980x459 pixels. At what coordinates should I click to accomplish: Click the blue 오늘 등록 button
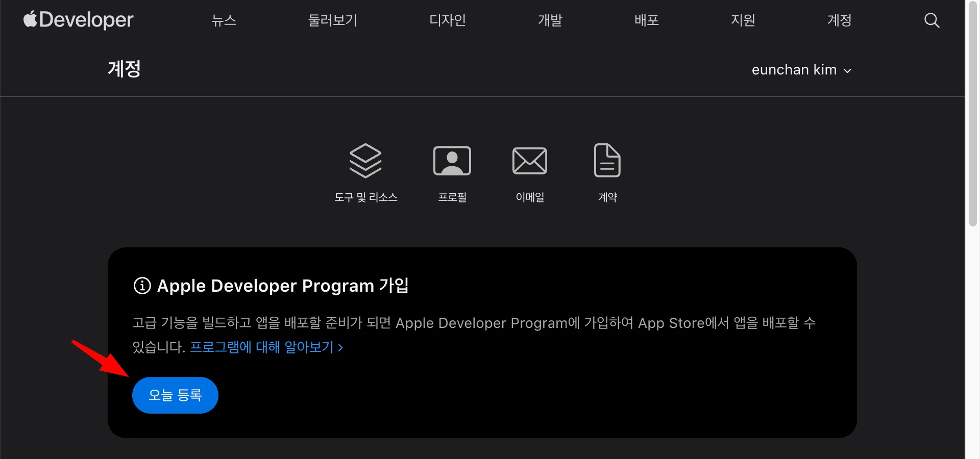175,395
